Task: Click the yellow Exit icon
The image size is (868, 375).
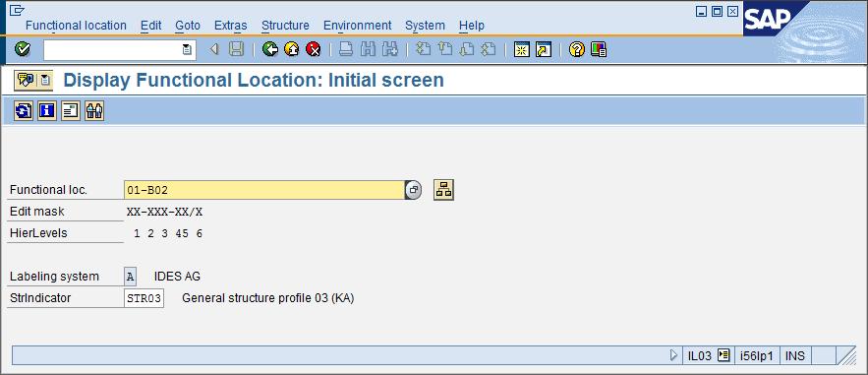Action: tap(292, 50)
